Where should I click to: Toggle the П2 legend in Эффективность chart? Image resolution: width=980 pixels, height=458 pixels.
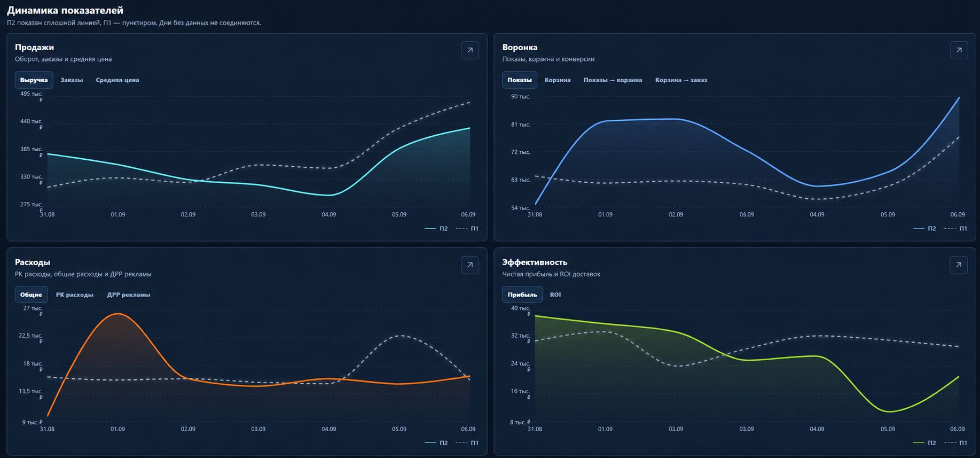click(x=925, y=443)
